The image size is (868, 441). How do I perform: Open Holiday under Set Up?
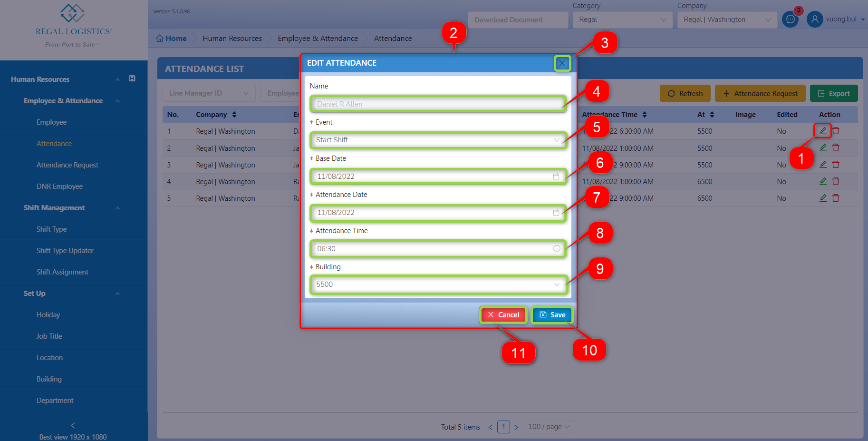[x=48, y=315]
